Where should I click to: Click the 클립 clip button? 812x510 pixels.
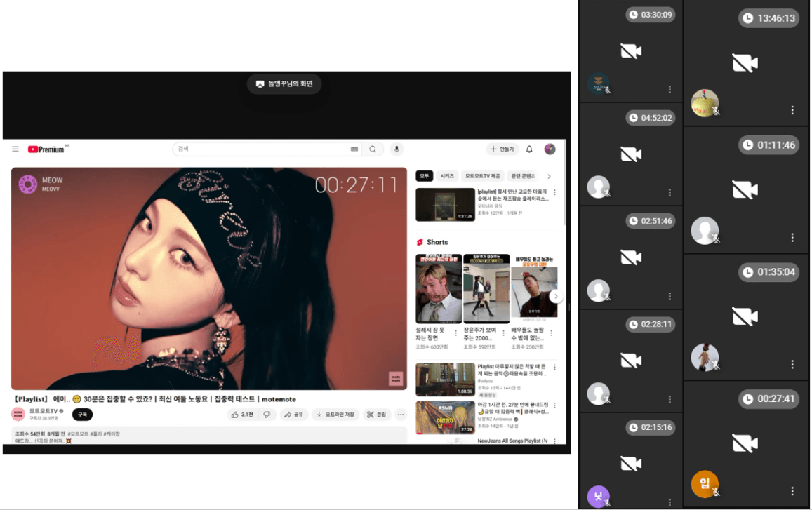tap(376, 414)
